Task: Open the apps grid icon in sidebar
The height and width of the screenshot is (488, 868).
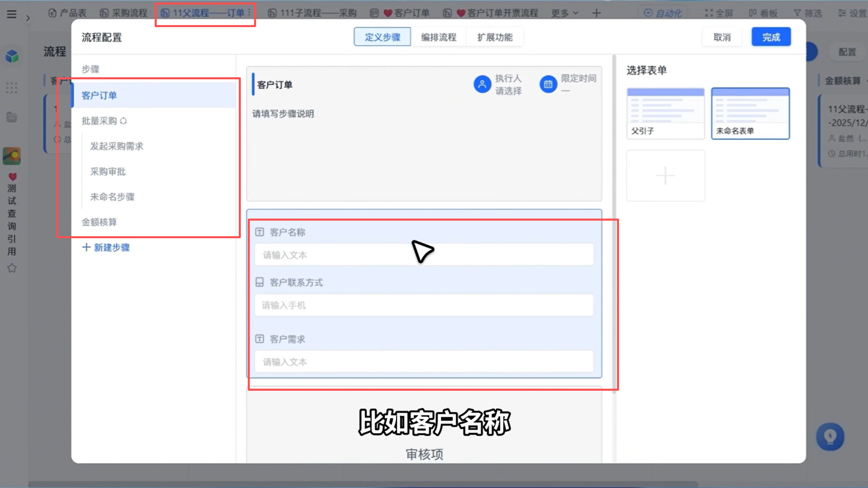Action: pos(12,88)
